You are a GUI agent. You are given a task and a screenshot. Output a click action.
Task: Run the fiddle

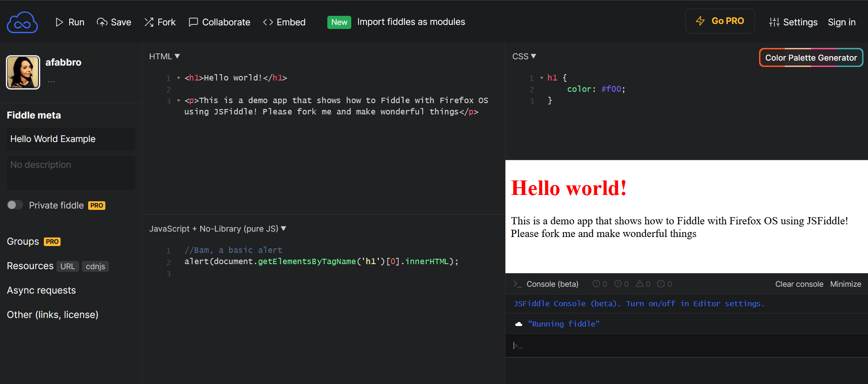click(x=70, y=22)
